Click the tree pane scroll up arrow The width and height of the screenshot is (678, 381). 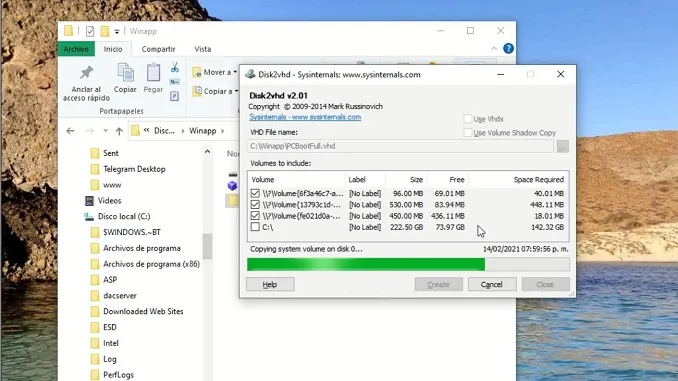click(x=208, y=152)
